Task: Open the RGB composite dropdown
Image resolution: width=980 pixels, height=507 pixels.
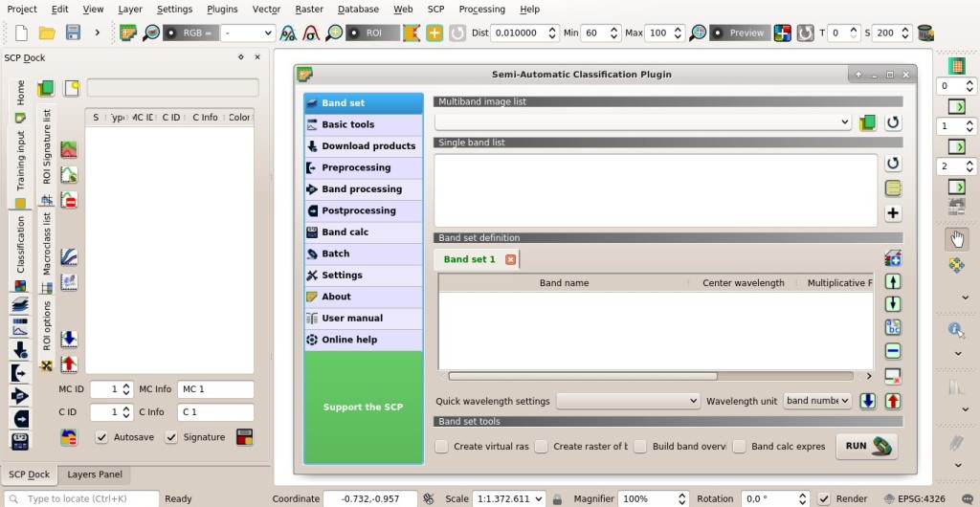Action: coord(248,33)
